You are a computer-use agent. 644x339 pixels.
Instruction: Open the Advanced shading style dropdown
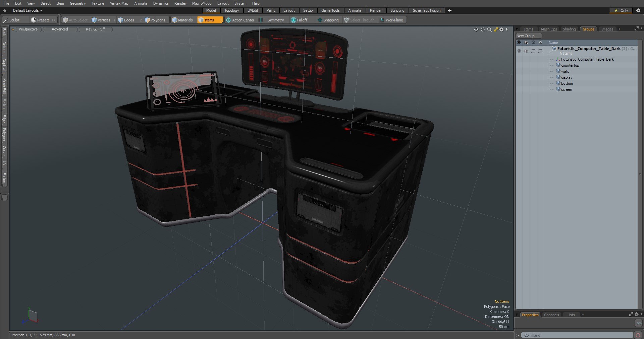(60, 29)
